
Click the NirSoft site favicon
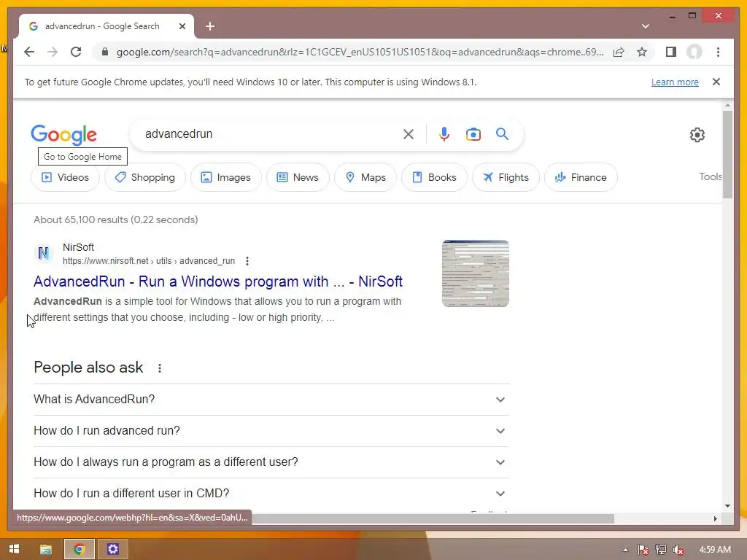43,253
